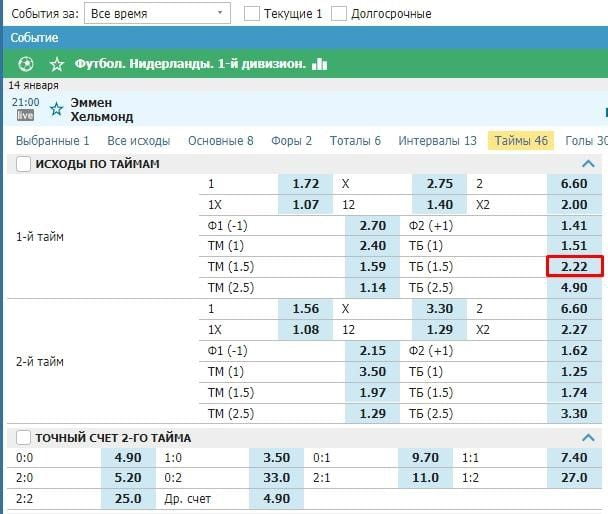Select the Таймы 46 tab
608x514 pixels.
(x=521, y=140)
